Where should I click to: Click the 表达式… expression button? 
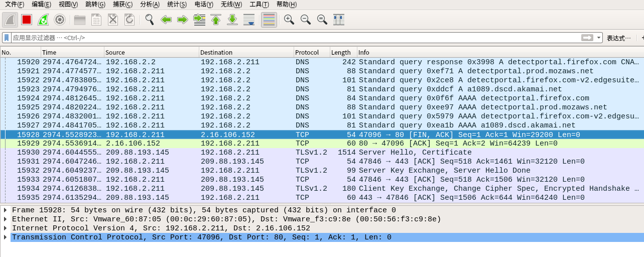619,38
